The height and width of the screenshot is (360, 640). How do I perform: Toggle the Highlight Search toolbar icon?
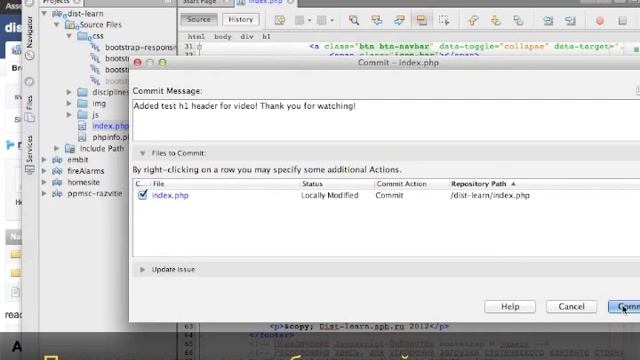[x=421, y=20]
